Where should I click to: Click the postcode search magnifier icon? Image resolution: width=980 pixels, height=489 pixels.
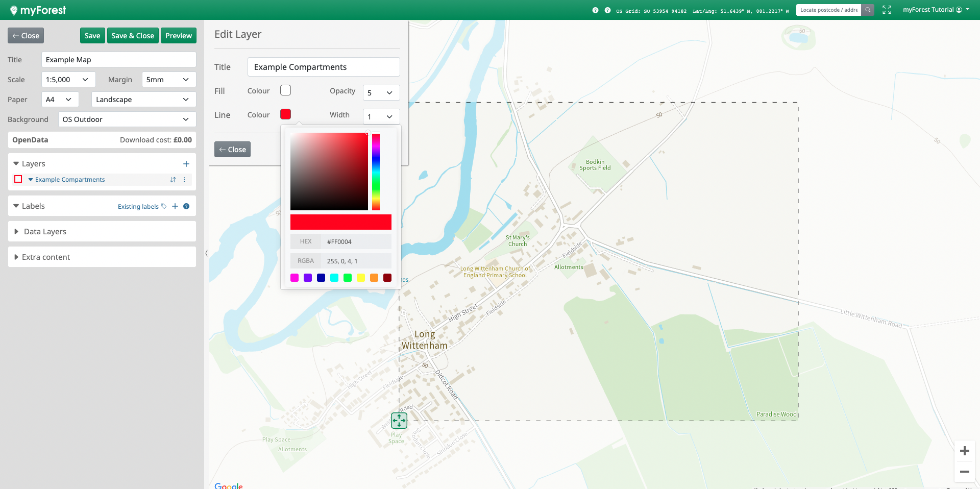868,10
